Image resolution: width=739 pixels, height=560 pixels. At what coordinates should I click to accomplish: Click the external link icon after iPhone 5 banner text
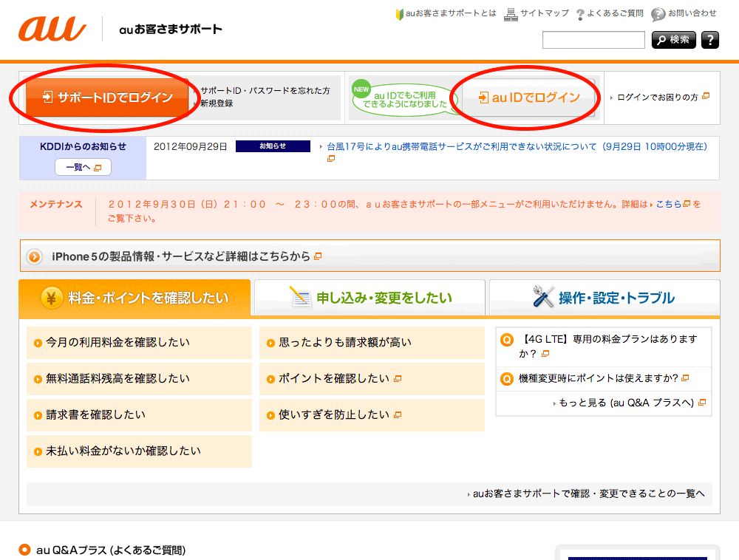318,256
